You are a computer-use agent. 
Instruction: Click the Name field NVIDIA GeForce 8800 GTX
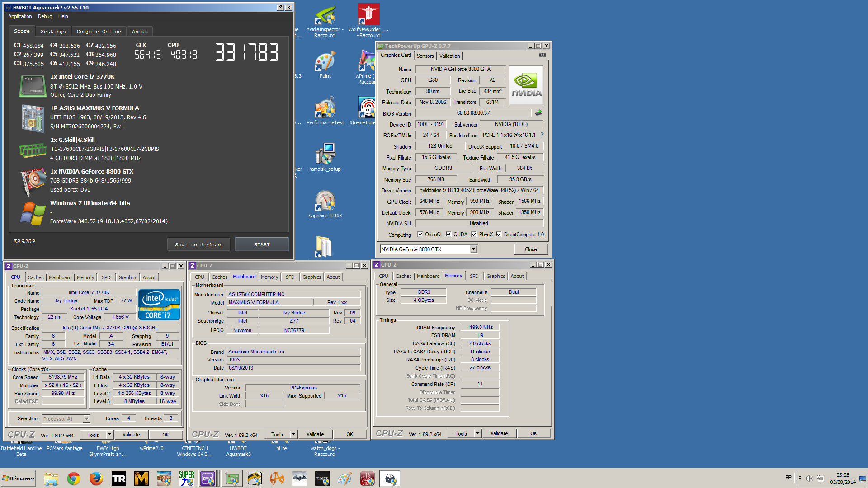pyautogui.click(x=460, y=69)
